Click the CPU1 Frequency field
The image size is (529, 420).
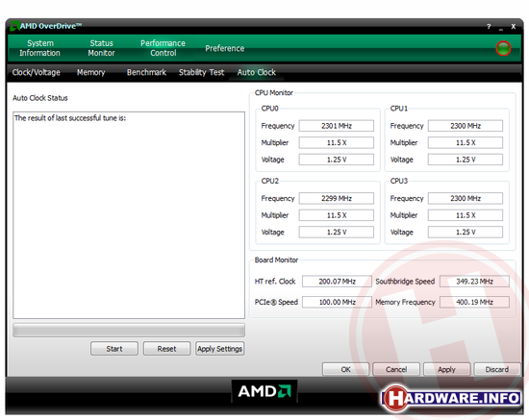point(466,126)
